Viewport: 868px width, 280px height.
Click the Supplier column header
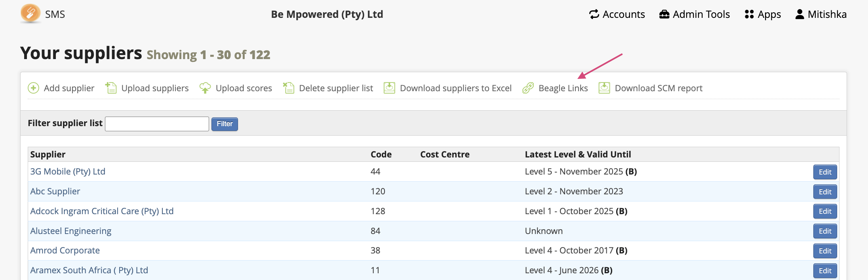click(x=48, y=154)
